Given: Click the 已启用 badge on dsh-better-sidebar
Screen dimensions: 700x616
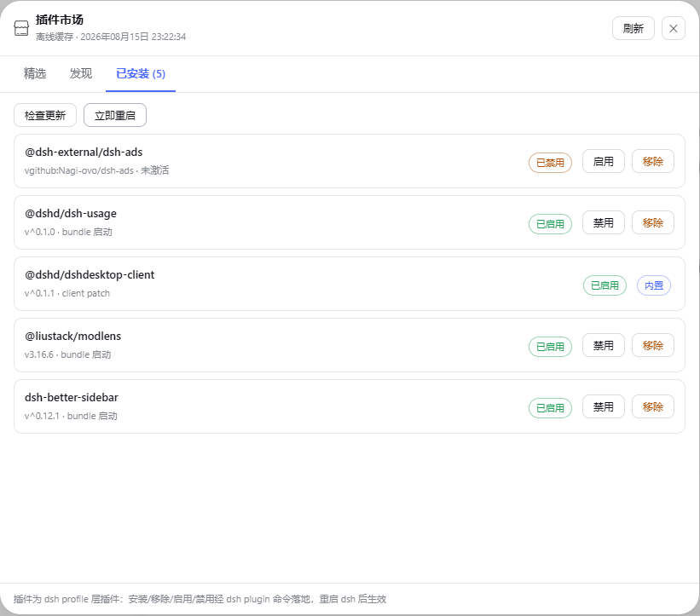Looking at the screenshot, I should [x=550, y=408].
